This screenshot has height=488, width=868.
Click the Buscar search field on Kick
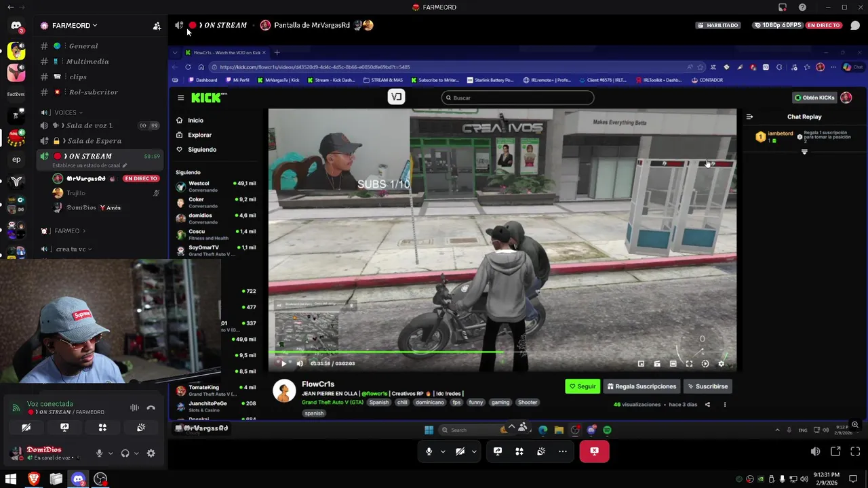pyautogui.click(x=517, y=98)
